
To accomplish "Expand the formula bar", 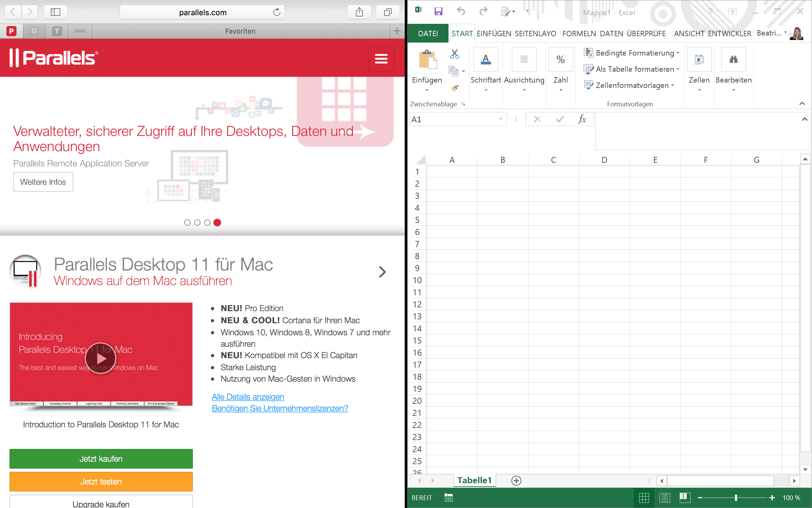I will (x=805, y=119).
